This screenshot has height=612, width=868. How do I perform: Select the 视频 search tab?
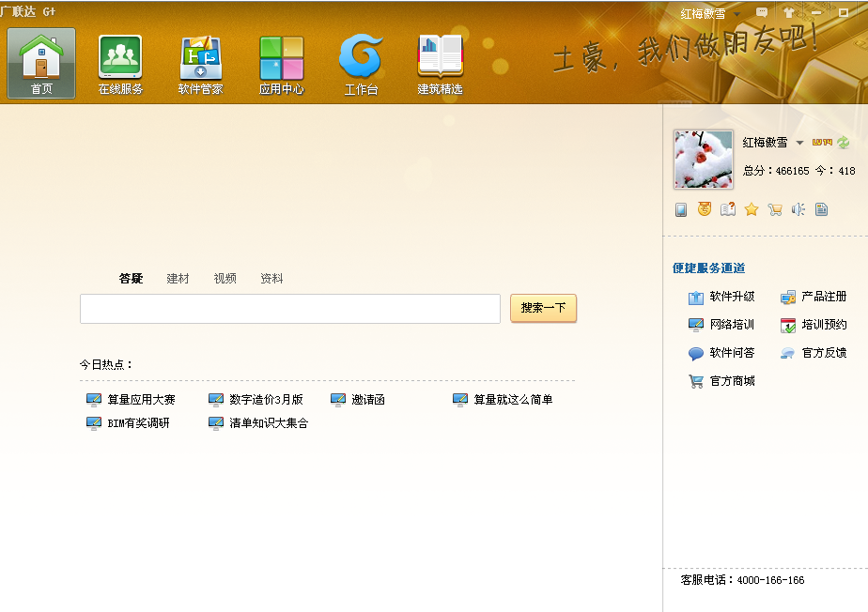click(x=225, y=279)
